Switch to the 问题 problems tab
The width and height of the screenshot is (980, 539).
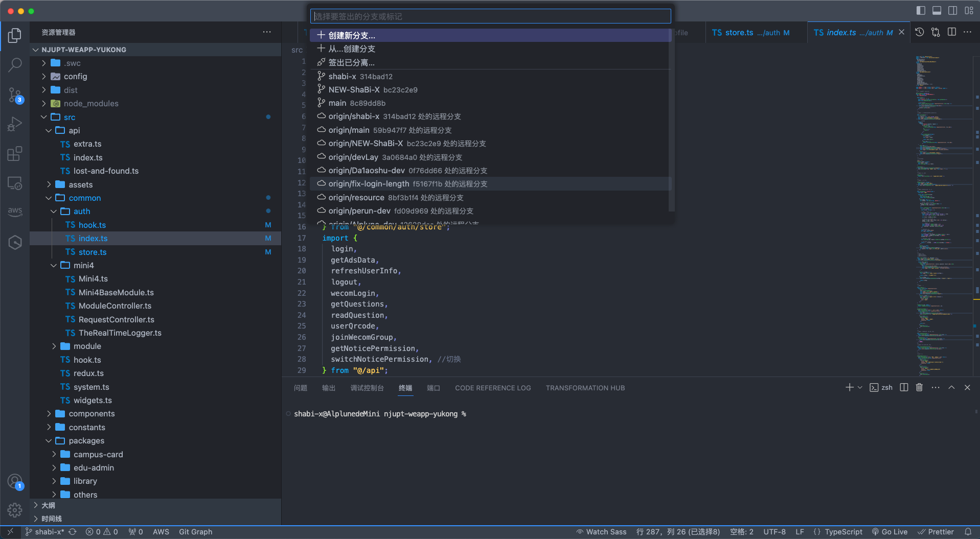point(301,388)
